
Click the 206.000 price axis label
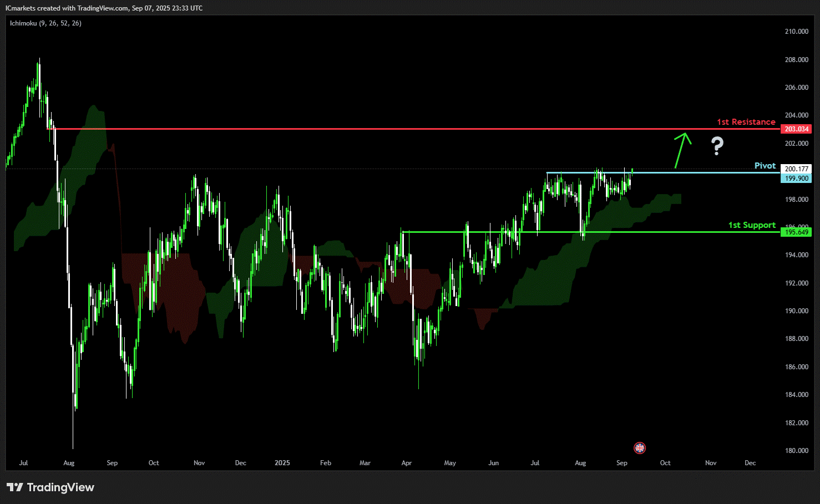tap(796, 88)
